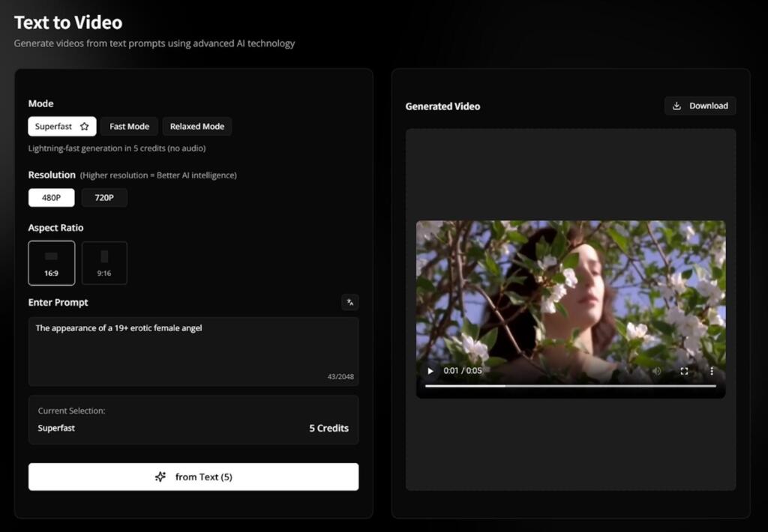Click the landscape rectangle icon for 16:9
Screen dimensions: 768x532
point(51,256)
